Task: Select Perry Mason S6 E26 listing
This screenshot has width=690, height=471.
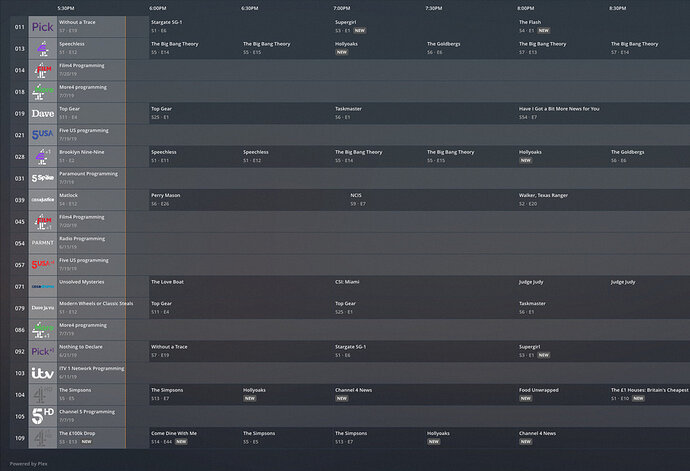Action: click(x=248, y=200)
